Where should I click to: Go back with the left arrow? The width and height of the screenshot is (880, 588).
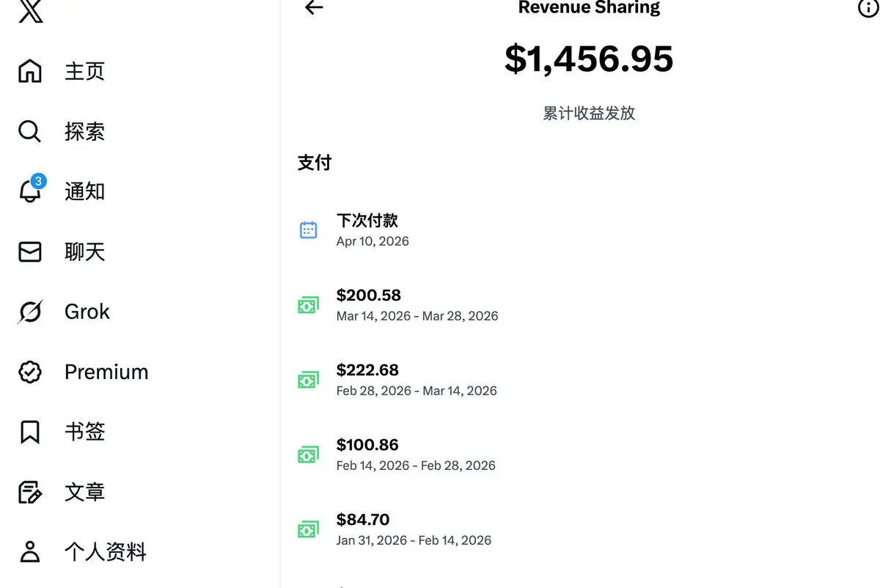pyautogui.click(x=314, y=8)
